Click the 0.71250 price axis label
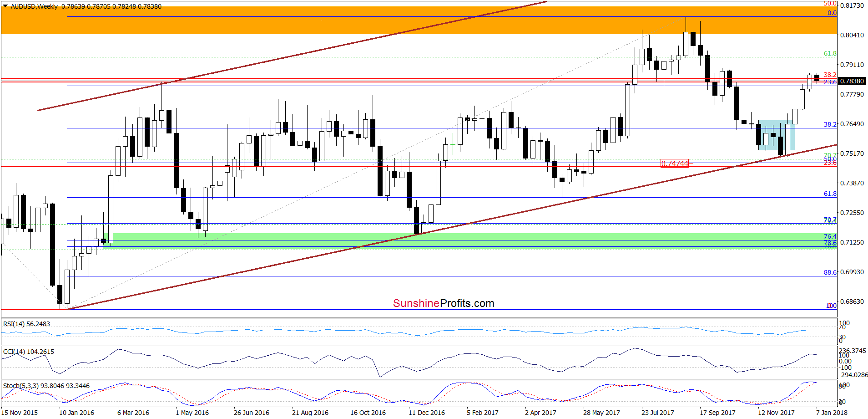This screenshot has width=868, height=419. coord(852,242)
